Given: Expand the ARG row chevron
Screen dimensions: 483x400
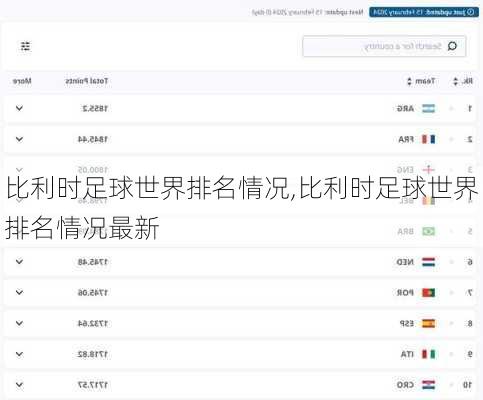Looking at the screenshot, I should [x=19, y=108].
